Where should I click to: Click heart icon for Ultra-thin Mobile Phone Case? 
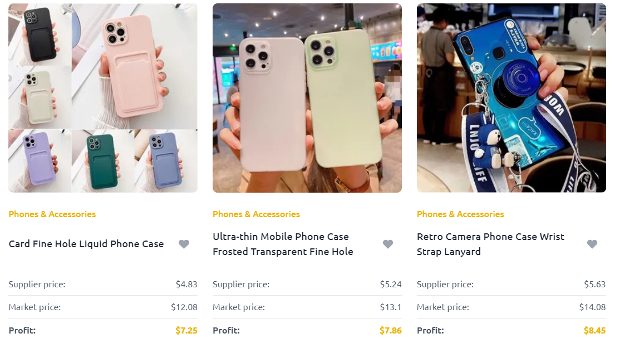click(388, 244)
